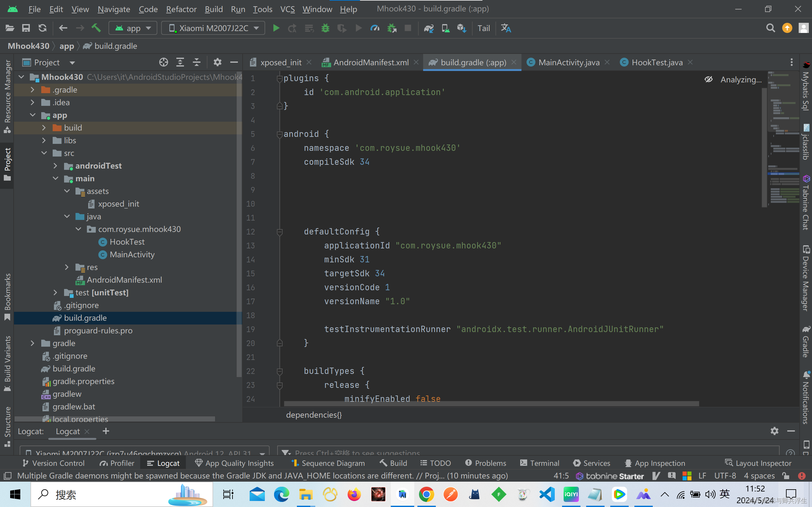Open the Profiler gauge icon in toolbar

[x=375, y=28]
